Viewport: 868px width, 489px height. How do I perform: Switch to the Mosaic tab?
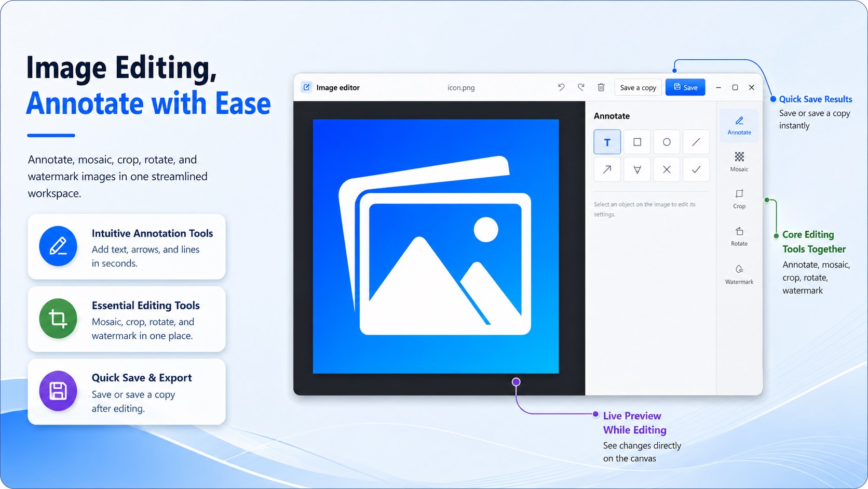(739, 162)
